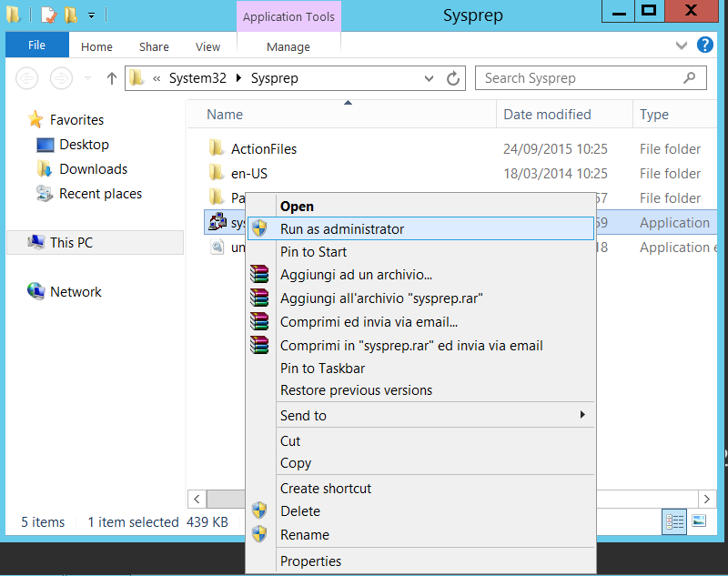Click the icon of the bottom file in the list

click(217, 247)
